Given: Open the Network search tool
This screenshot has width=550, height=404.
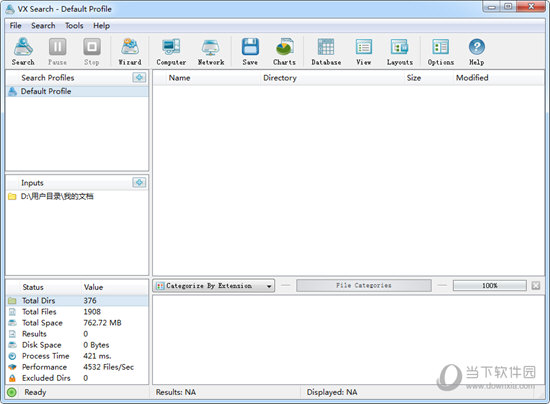Looking at the screenshot, I should [x=211, y=52].
